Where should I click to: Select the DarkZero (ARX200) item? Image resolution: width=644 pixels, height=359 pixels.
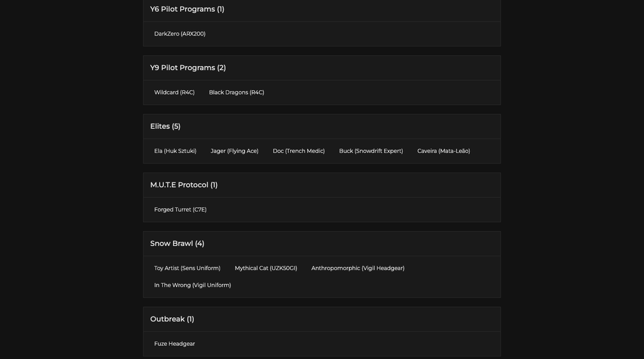pyautogui.click(x=180, y=34)
